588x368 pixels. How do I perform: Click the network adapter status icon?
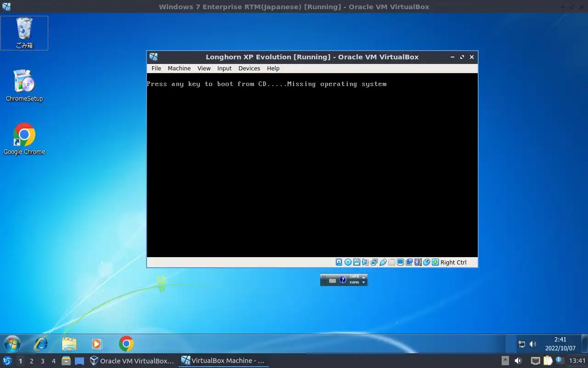374,262
